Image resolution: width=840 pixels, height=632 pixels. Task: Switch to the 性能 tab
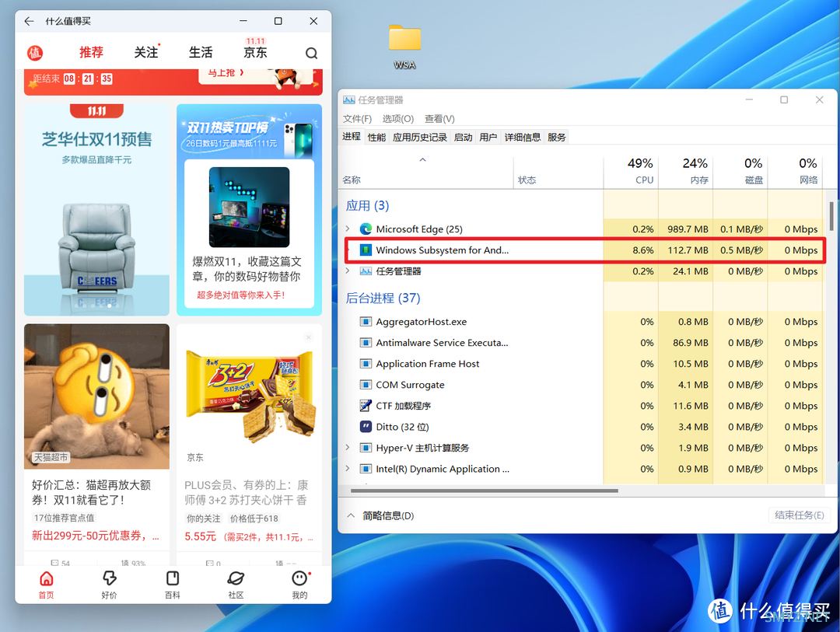(376, 138)
